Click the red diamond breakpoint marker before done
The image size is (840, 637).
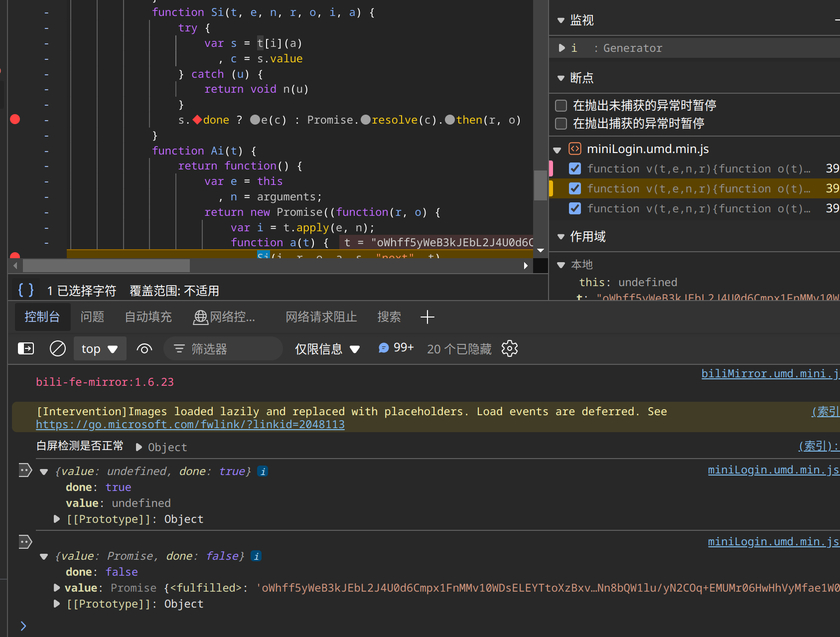pyautogui.click(x=197, y=120)
